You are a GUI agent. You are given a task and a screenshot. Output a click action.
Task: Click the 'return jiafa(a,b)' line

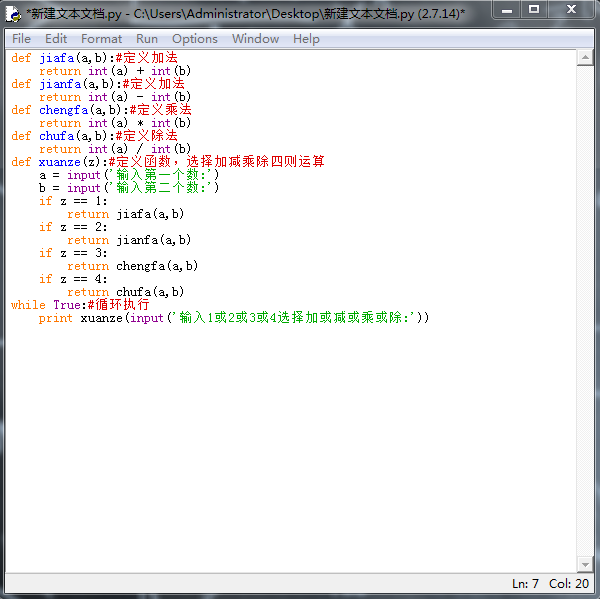[x=126, y=214]
